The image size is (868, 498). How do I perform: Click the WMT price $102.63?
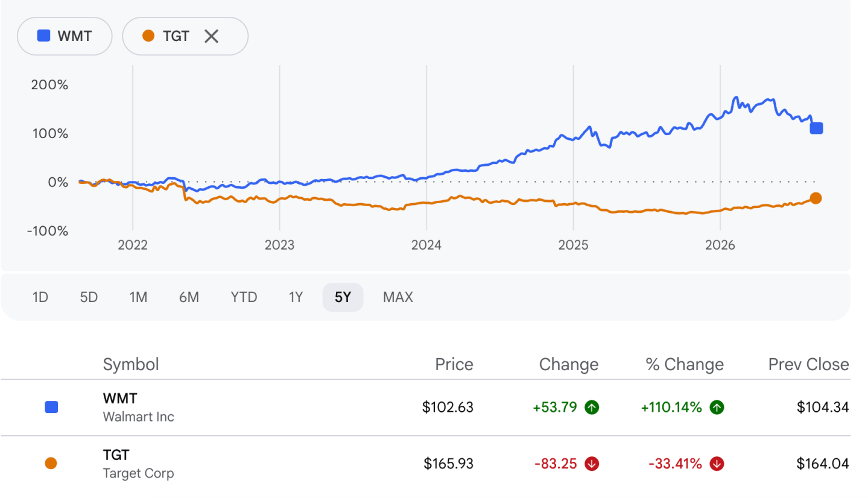448,408
